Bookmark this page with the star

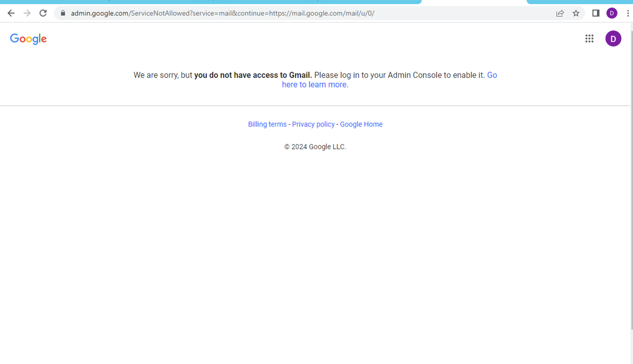click(x=576, y=13)
